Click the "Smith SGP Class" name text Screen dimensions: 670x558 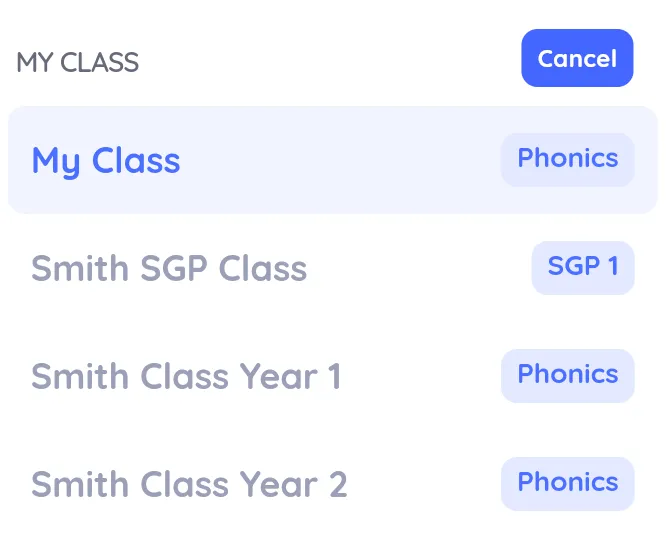(169, 269)
